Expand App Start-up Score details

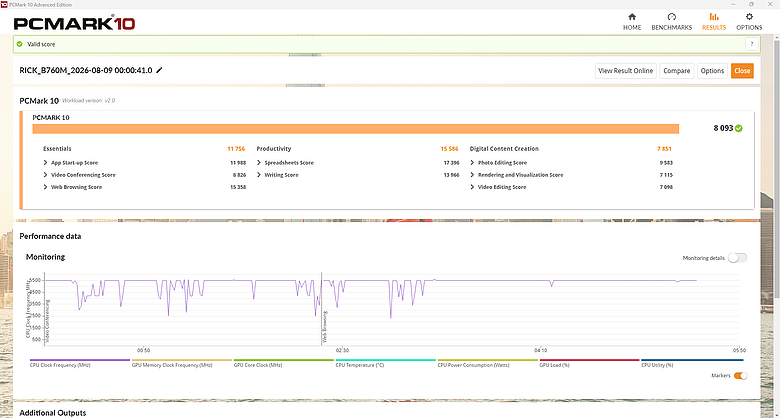(45, 163)
